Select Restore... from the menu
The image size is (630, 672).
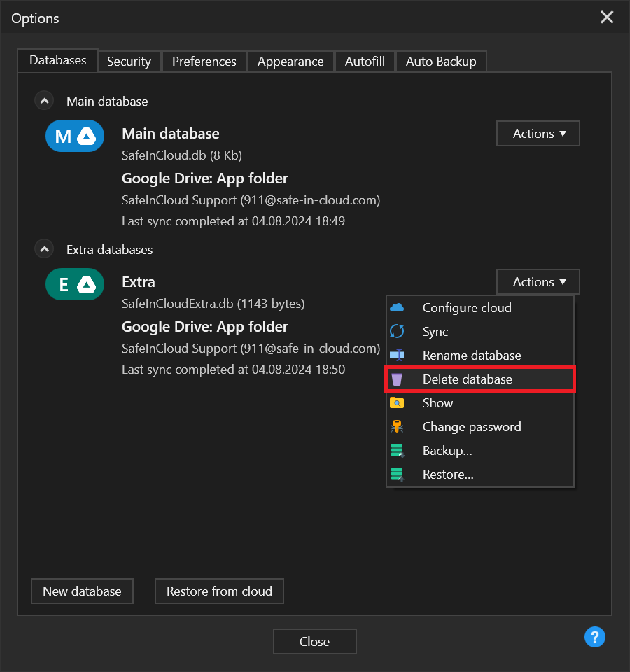480,475
